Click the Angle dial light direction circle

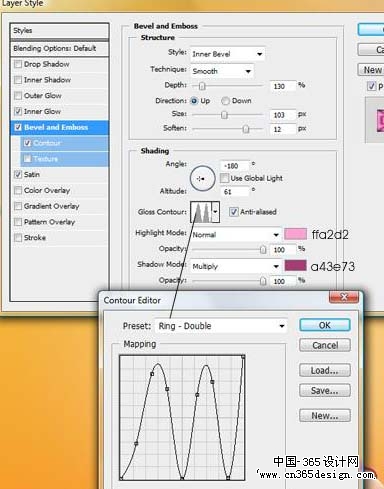tap(202, 178)
